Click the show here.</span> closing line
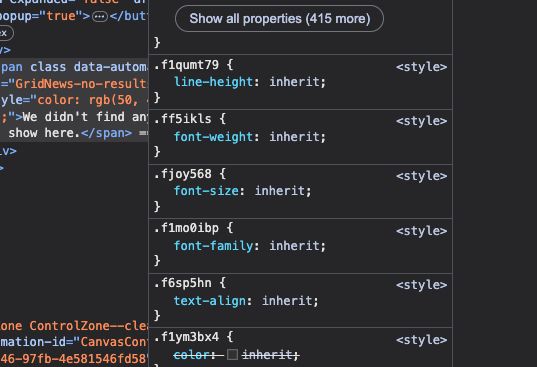Screen dimensions: 537x367 [x=70, y=133]
